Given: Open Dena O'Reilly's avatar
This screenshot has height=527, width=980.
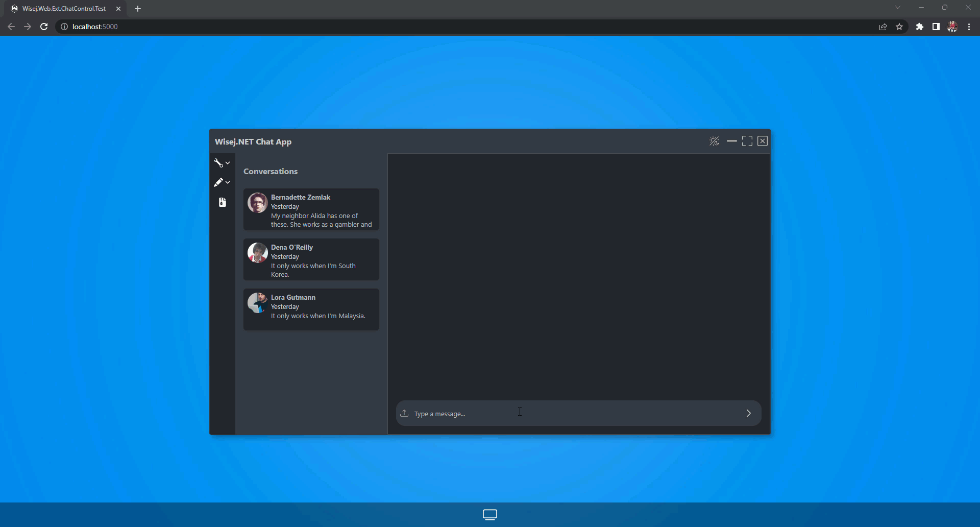Looking at the screenshot, I should [x=258, y=253].
